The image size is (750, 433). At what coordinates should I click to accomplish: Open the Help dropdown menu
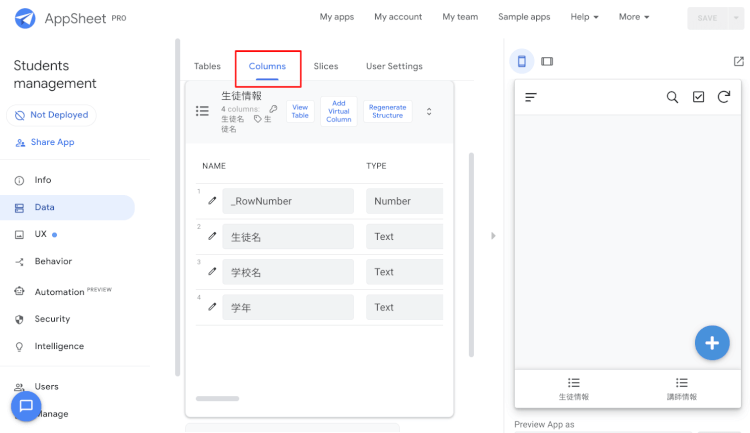(584, 17)
